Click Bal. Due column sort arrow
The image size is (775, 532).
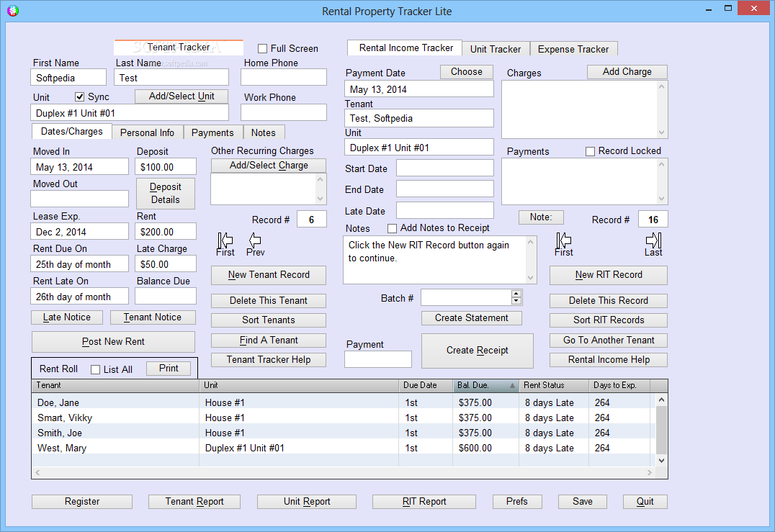point(513,386)
